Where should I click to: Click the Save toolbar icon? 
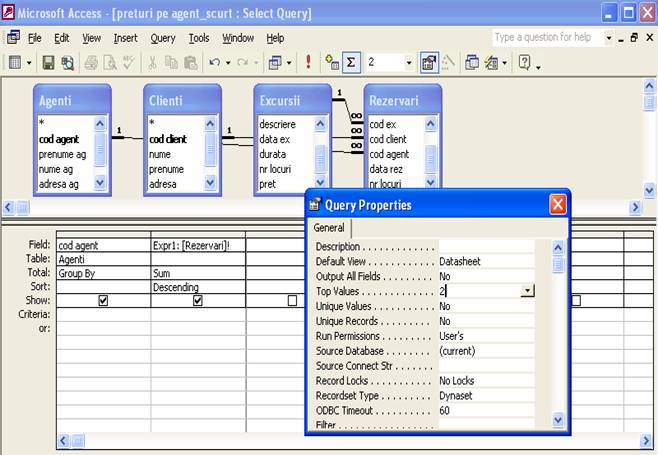pos(48,62)
